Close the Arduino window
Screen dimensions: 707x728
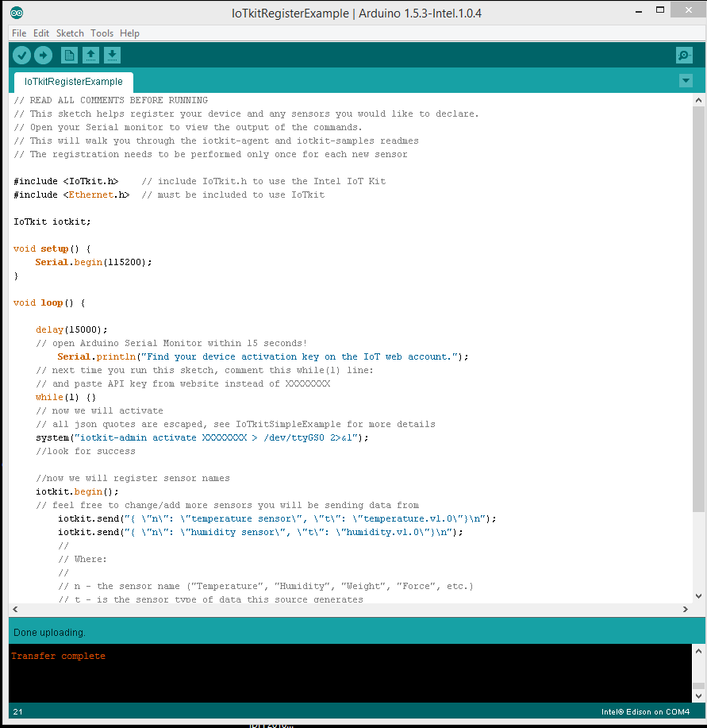[x=688, y=10]
